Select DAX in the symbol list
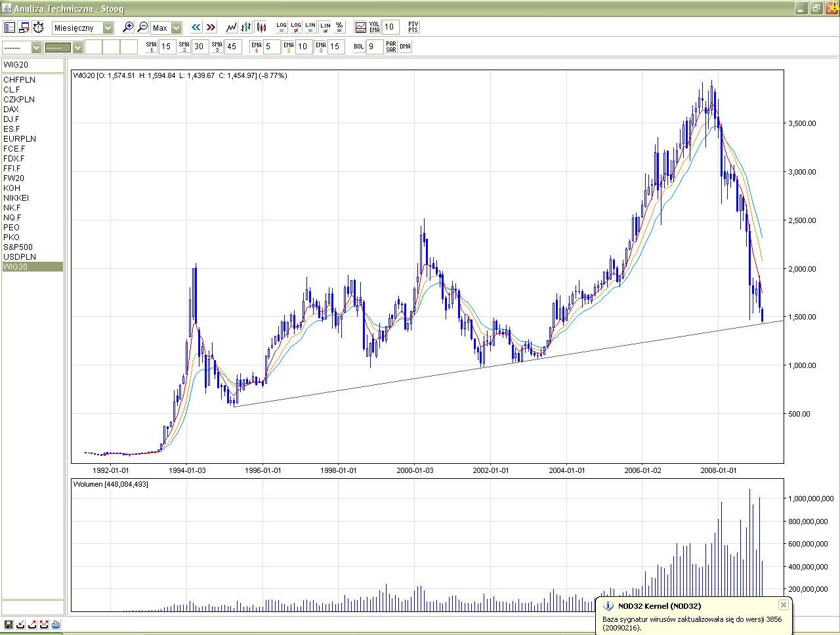840x635 pixels. pyautogui.click(x=11, y=110)
